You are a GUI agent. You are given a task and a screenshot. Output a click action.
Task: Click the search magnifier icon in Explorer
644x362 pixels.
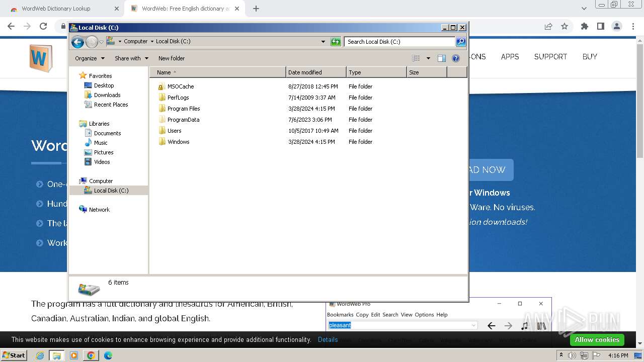[460, 42]
